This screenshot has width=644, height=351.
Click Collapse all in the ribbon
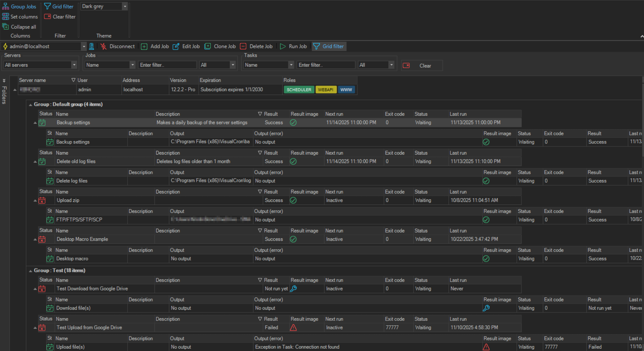tap(20, 27)
